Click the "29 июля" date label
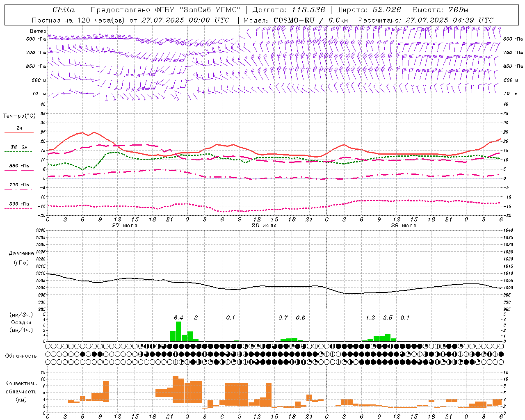 tap(404, 226)
